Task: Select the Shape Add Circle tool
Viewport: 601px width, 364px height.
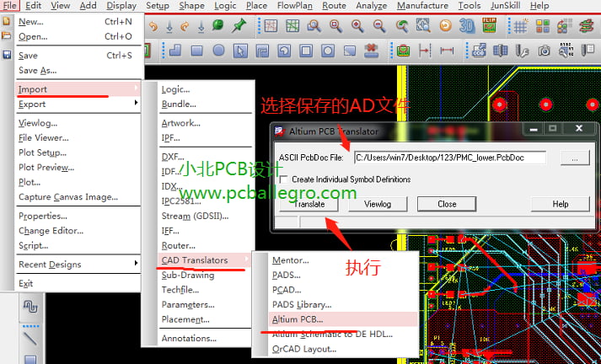Action: (218, 51)
